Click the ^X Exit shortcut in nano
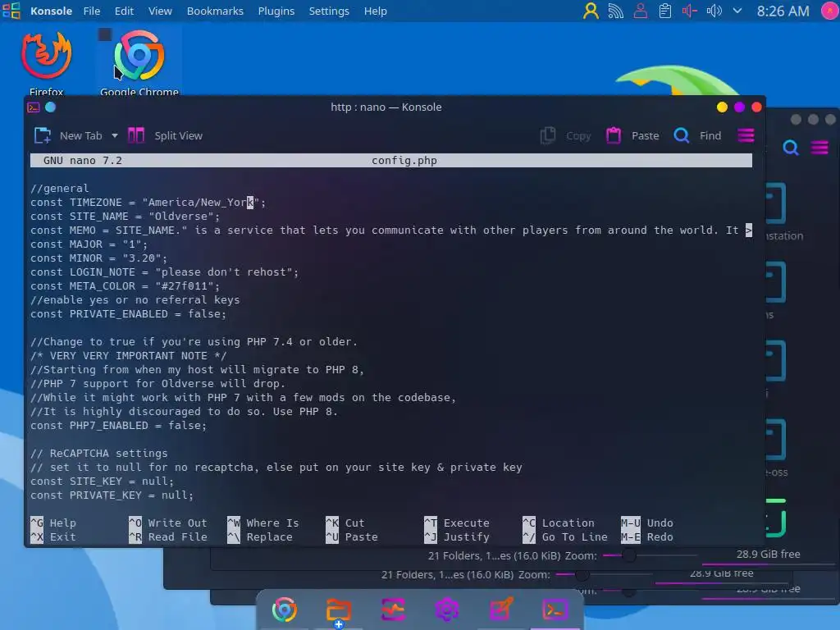 pyautogui.click(x=53, y=536)
